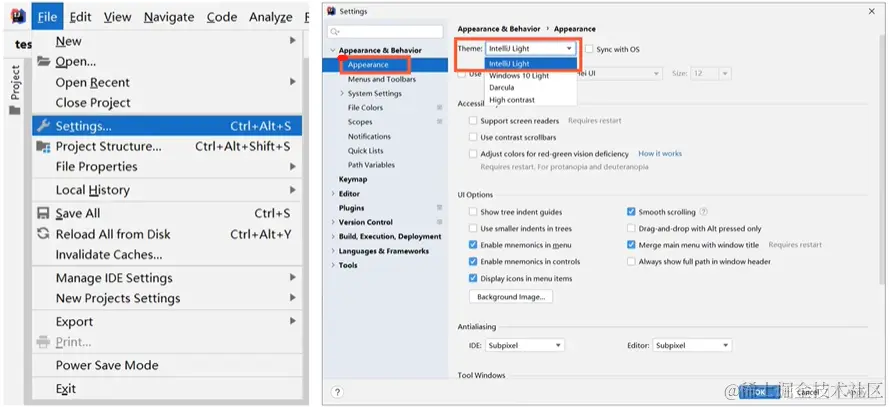Expand System Settings tree node
Image resolution: width=890 pixels, height=407 pixels.
[x=342, y=93]
